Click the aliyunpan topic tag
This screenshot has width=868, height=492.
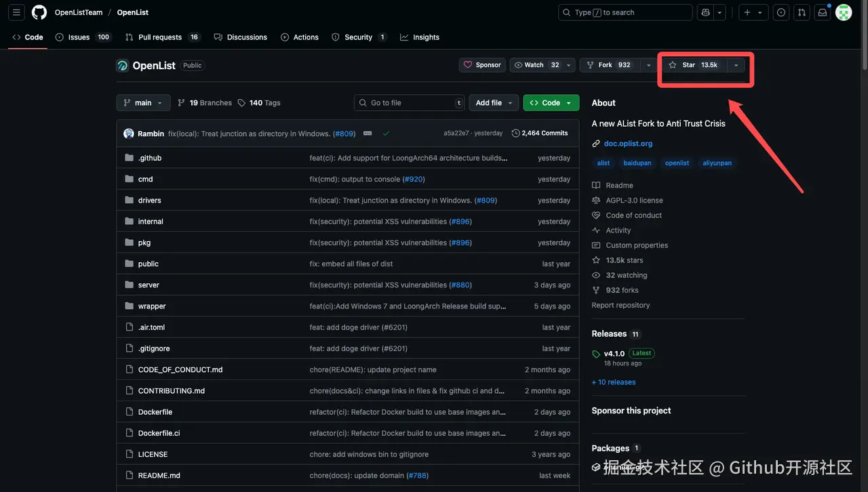(x=717, y=163)
